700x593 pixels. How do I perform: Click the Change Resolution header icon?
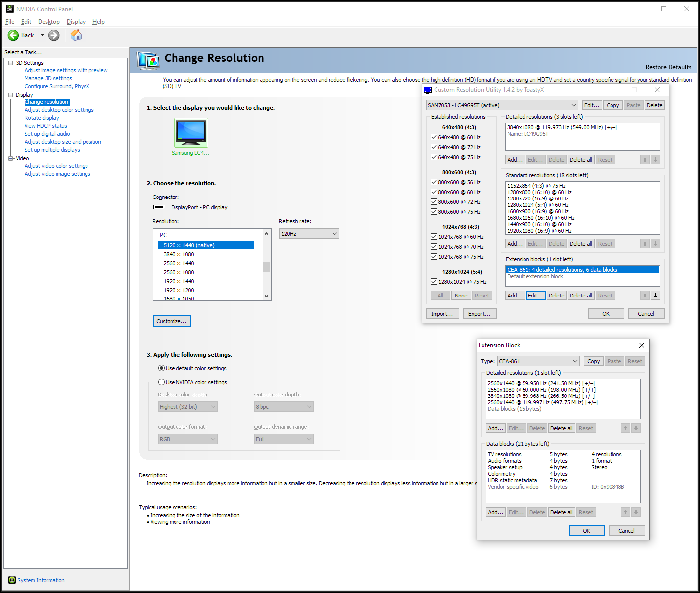point(148,60)
